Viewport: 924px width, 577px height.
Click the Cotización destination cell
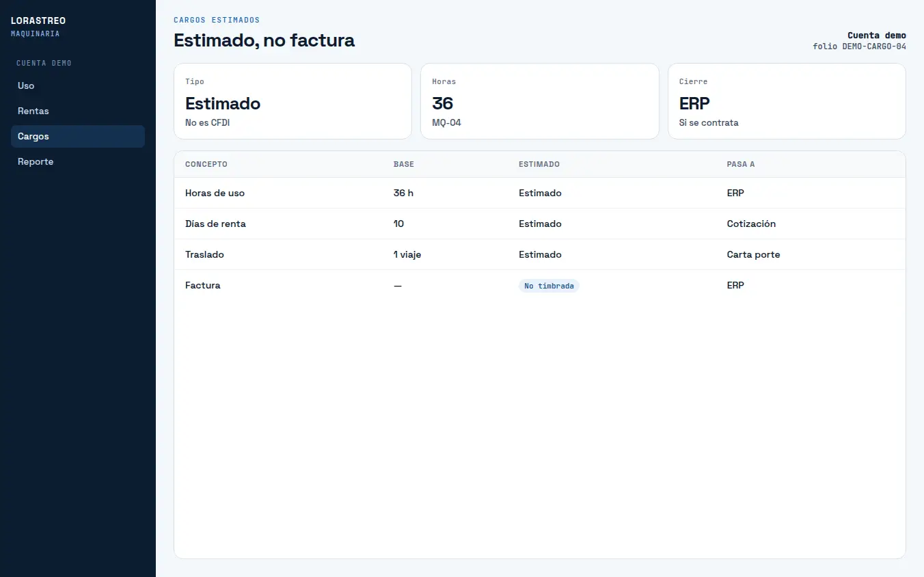pyautogui.click(x=751, y=224)
